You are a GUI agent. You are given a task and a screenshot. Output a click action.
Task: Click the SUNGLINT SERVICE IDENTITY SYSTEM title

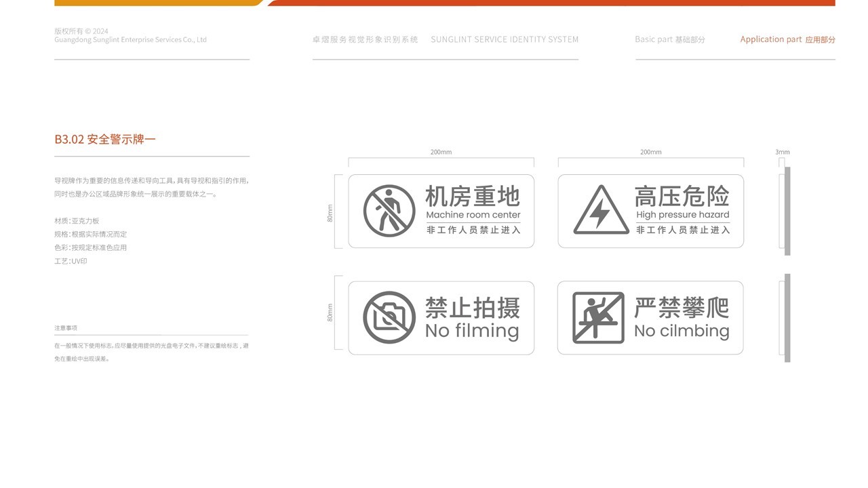coord(505,39)
